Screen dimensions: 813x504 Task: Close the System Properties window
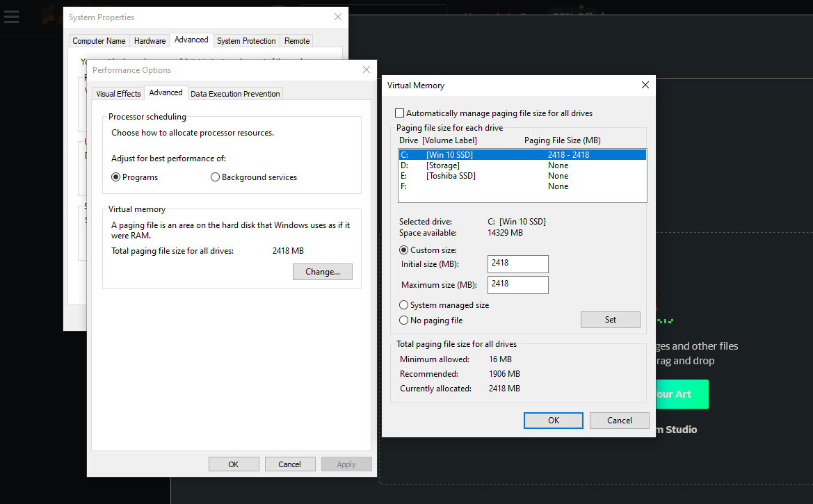tap(338, 17)
